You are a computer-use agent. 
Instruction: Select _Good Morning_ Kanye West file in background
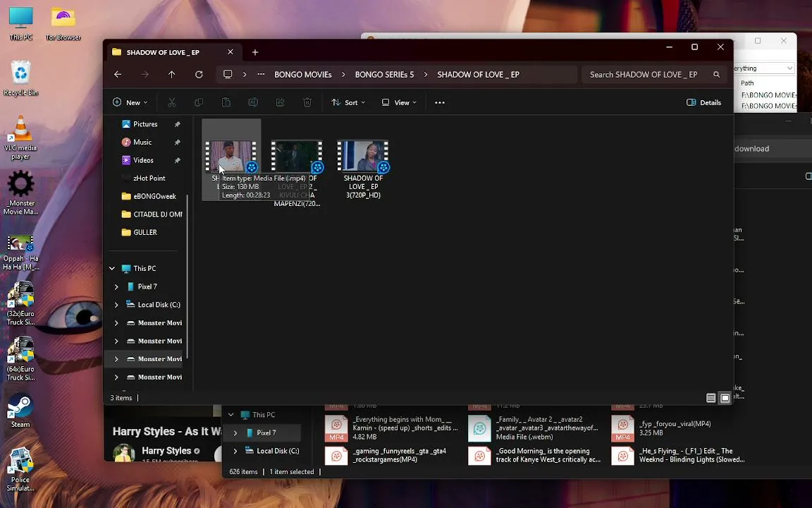click(535, 455)
